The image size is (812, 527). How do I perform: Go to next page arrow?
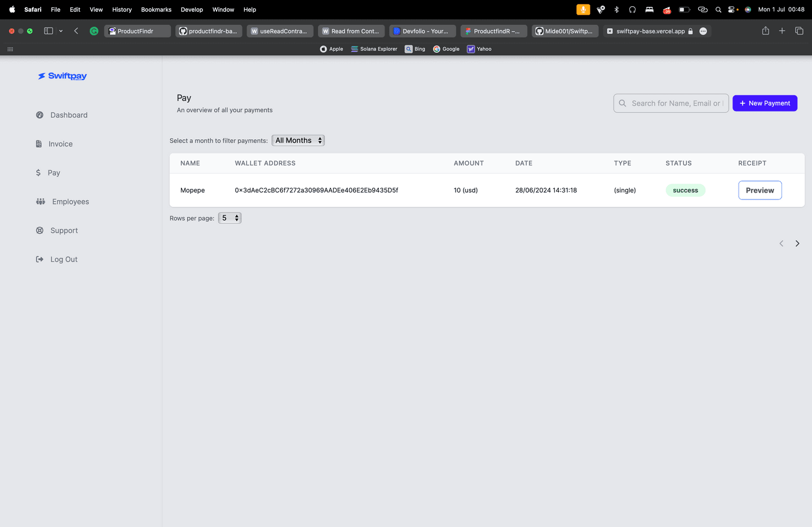click(x=797, y=243)
